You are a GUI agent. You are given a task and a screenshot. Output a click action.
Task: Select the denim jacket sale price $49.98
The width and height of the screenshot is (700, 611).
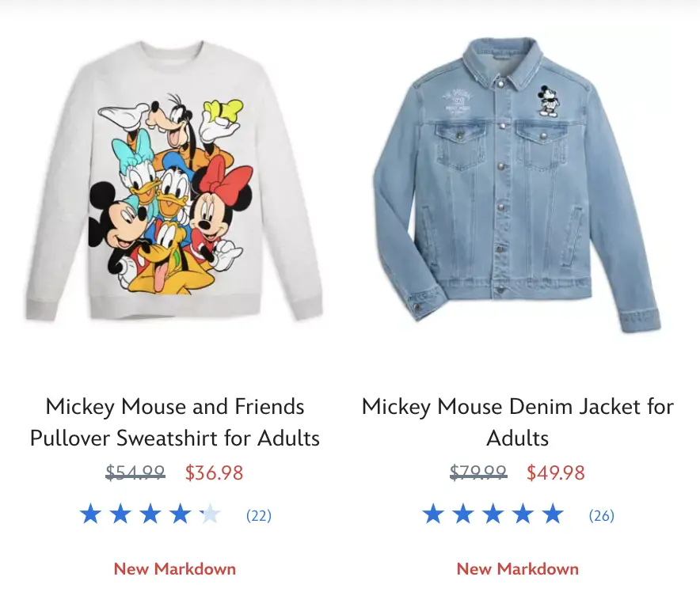tap(556, 472)
